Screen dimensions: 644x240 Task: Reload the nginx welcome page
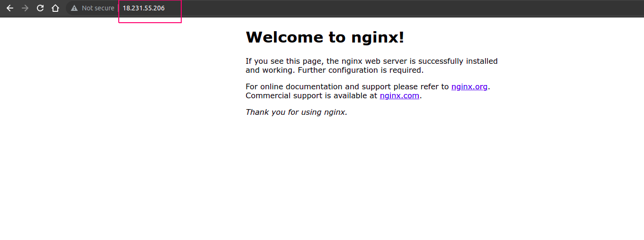tap(40, 8)
